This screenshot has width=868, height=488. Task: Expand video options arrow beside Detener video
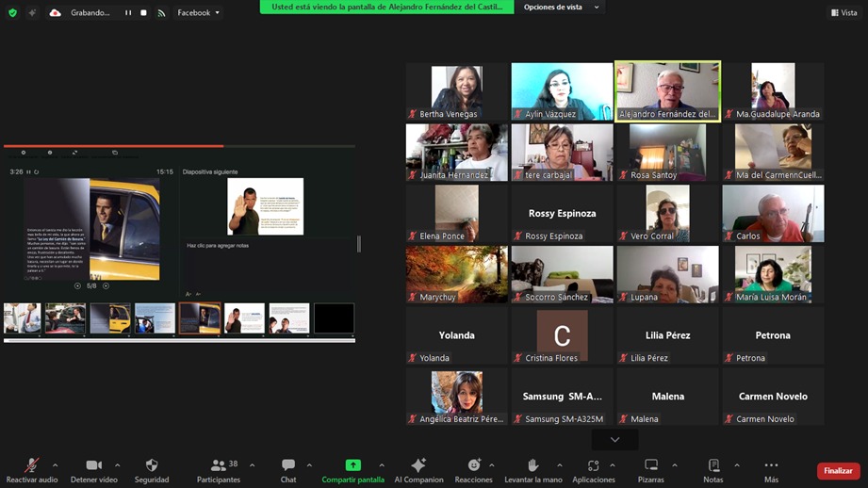(117, 465)
